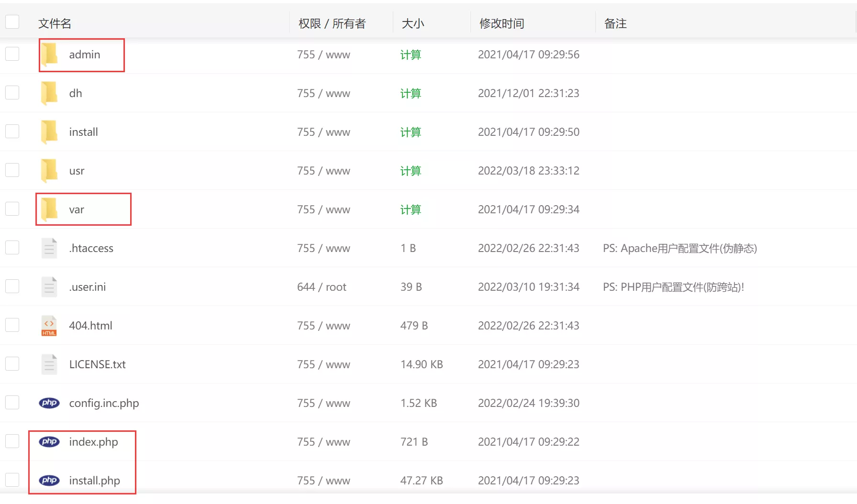
Task: Check the dh folder row checkbox
Action: coord(12,92)
